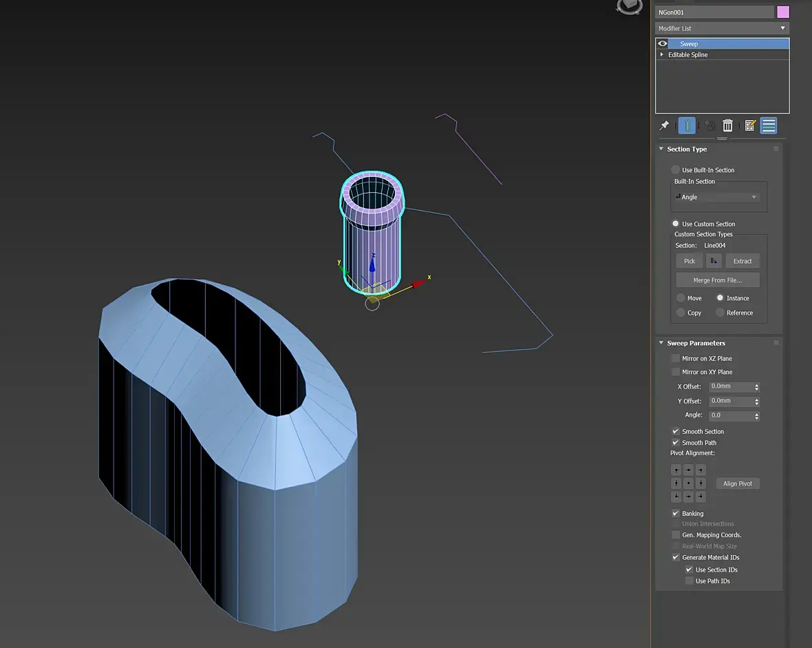Set pivot alignment to top-left
This screenshot has height=648, width=812.
click(676, 470)
